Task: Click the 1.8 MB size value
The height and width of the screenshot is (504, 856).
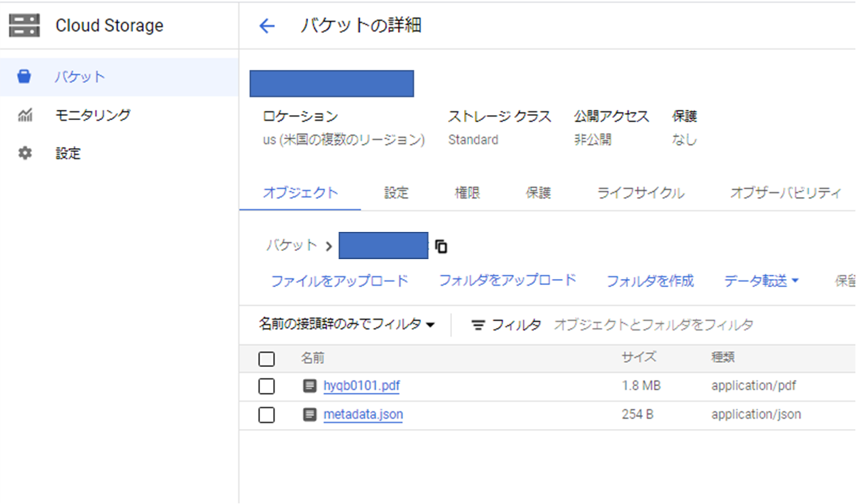Action: click(x=641, y=386)
